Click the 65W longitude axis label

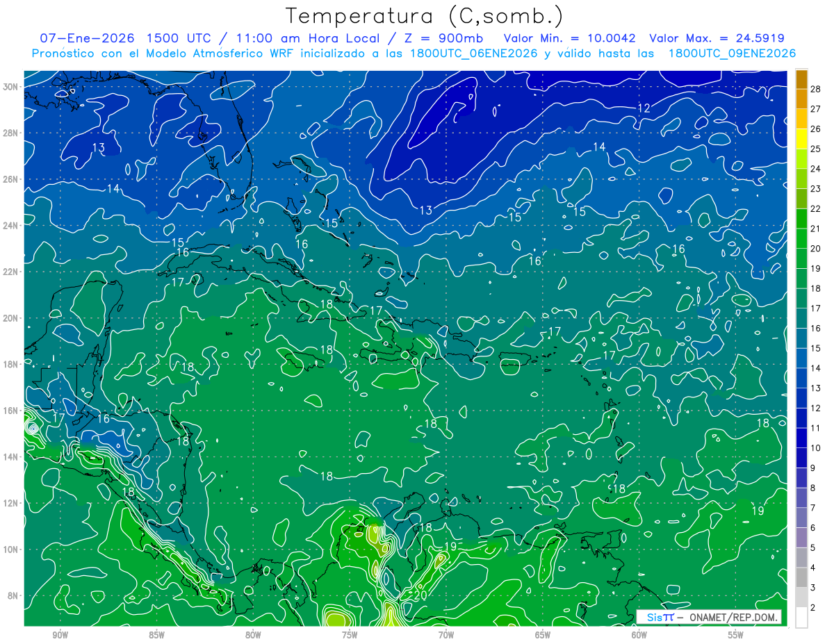[x=543, y=635]
